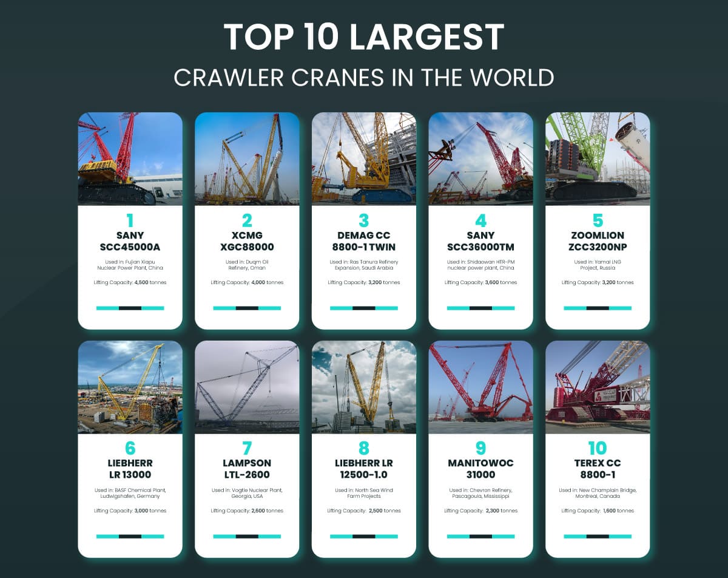
Task: Click the Terex CC 8800-1 crane photo
Action: [x=598, y=389]
